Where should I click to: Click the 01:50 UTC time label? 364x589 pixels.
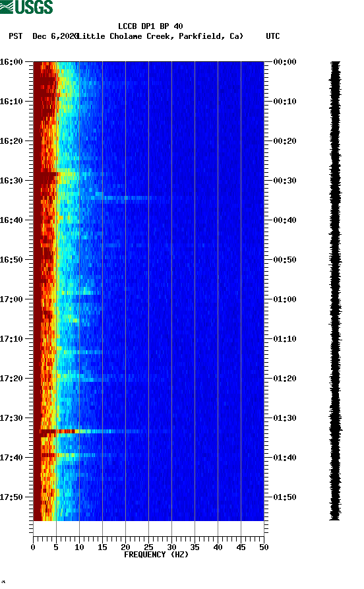(285, 497)
